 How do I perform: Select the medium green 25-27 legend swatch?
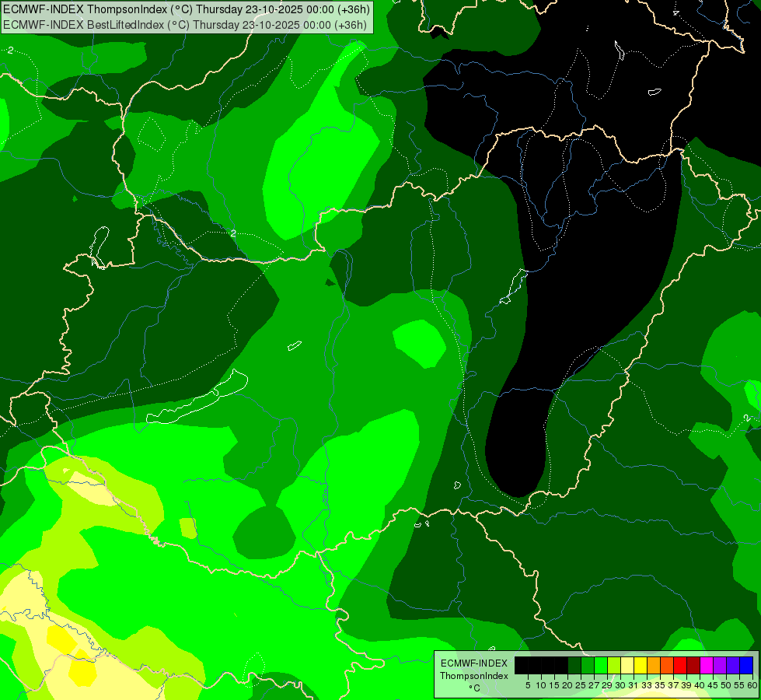tap(587, 666)
